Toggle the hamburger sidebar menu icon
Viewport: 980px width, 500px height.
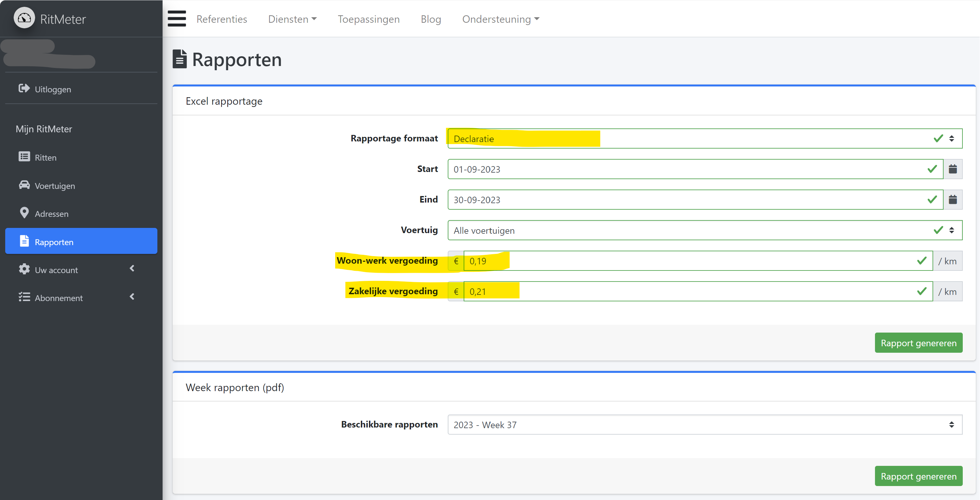[x=177, y=19]
